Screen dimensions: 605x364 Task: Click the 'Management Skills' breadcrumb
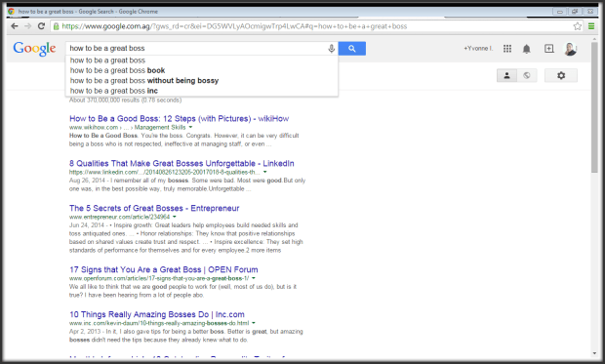[x=160, y=128]
